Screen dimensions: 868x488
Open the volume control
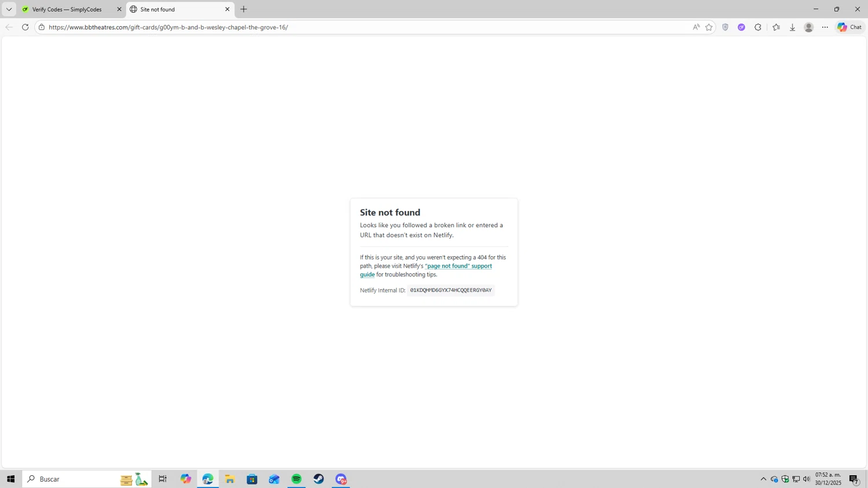(x=807, y=479)
